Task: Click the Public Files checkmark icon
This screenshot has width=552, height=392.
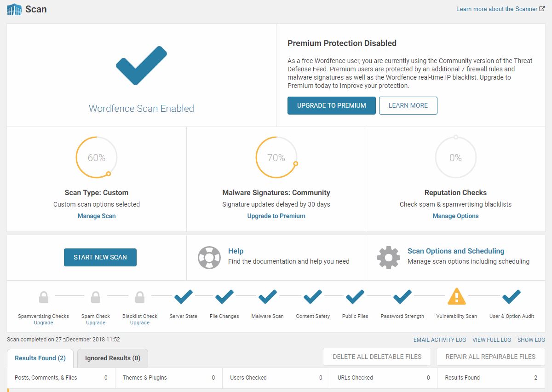Action: [355, 297]
